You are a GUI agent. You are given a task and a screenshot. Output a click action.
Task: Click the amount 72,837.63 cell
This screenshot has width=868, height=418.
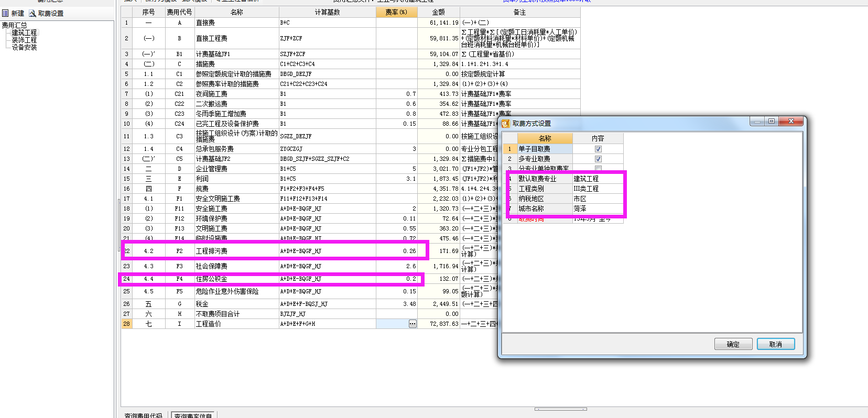coord(439,324)
